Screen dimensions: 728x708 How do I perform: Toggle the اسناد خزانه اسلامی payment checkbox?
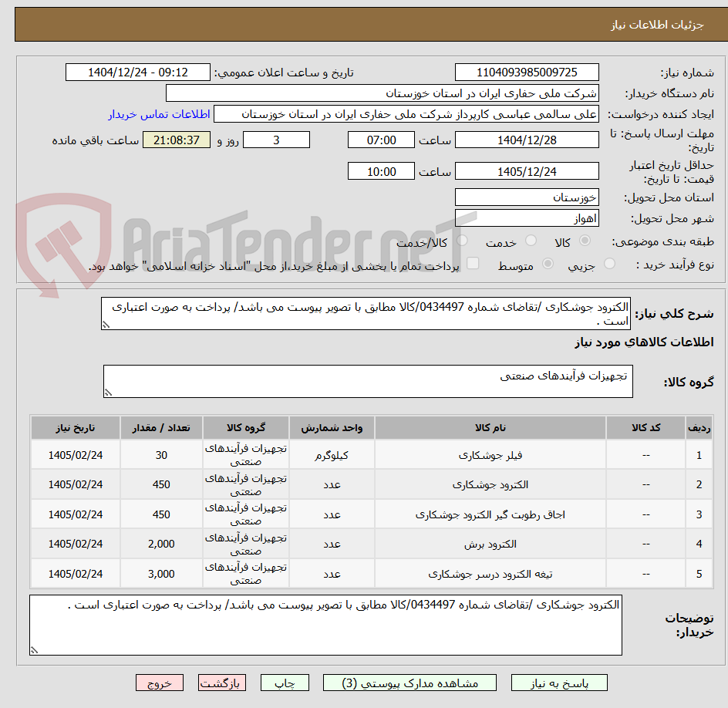tap(473, 263)
